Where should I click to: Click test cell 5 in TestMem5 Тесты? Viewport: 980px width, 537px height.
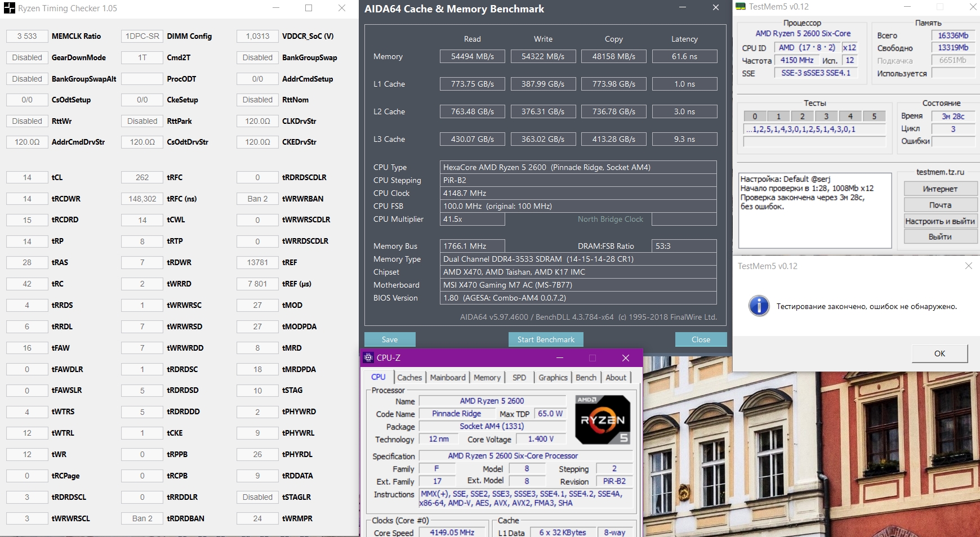click(874, 117)
